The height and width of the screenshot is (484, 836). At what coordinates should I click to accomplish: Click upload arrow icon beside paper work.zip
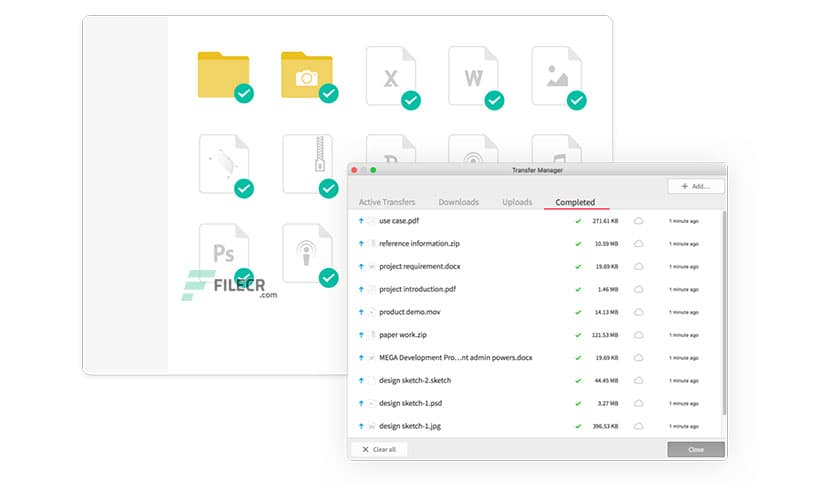pos(361,335)
